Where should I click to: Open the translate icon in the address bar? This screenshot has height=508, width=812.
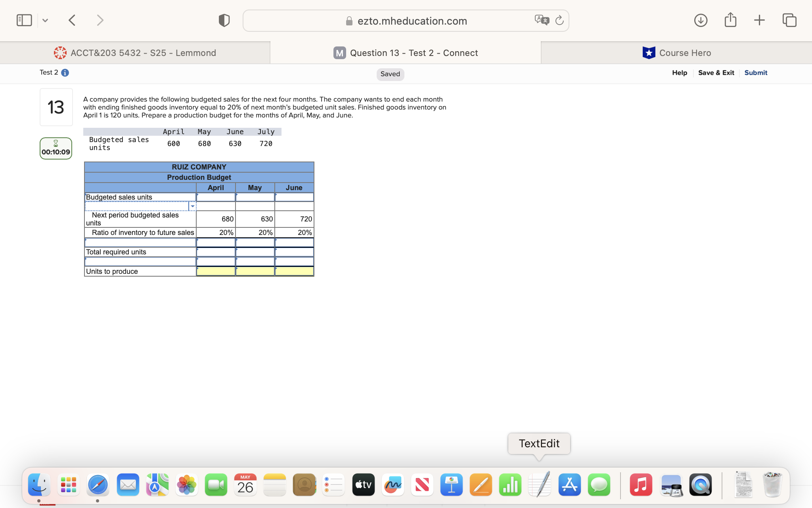(541, 20)
